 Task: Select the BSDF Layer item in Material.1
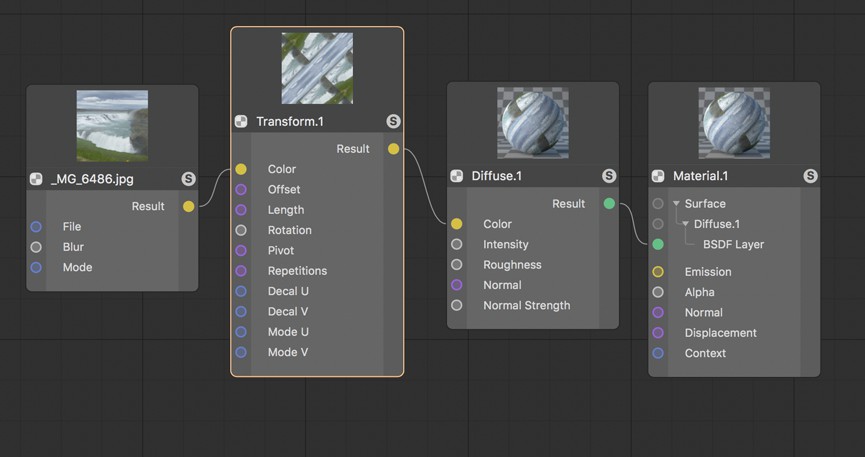pos(733,245)
